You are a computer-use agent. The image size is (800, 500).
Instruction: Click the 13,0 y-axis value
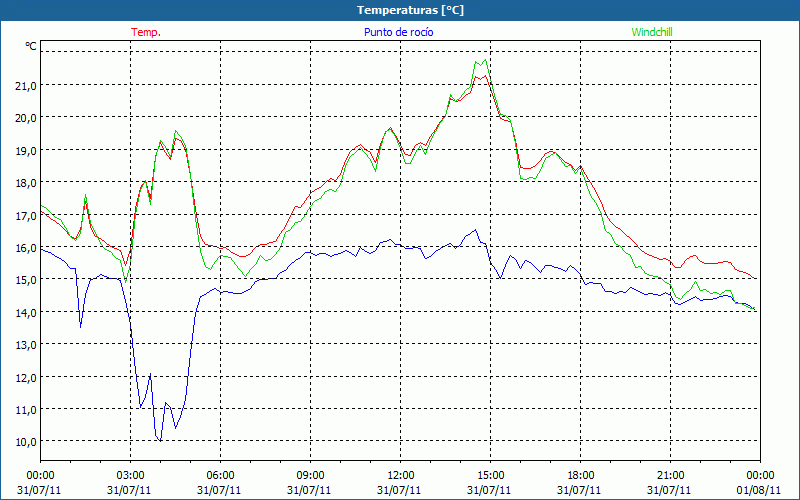coord(26,344)
